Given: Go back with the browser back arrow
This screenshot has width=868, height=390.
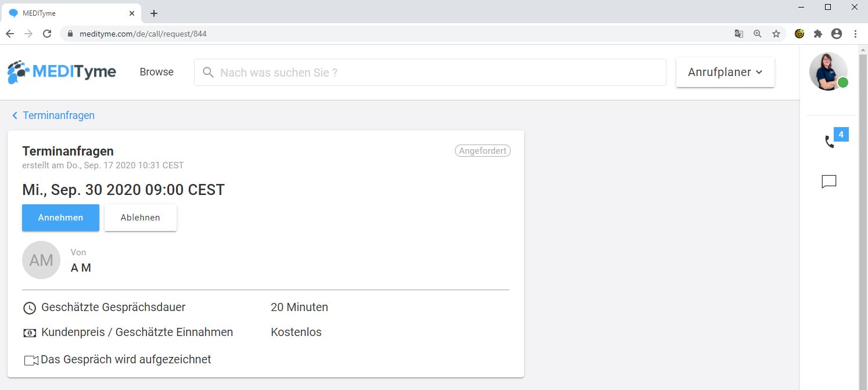Looking at the screenshot, I should [x=10, y=34].
